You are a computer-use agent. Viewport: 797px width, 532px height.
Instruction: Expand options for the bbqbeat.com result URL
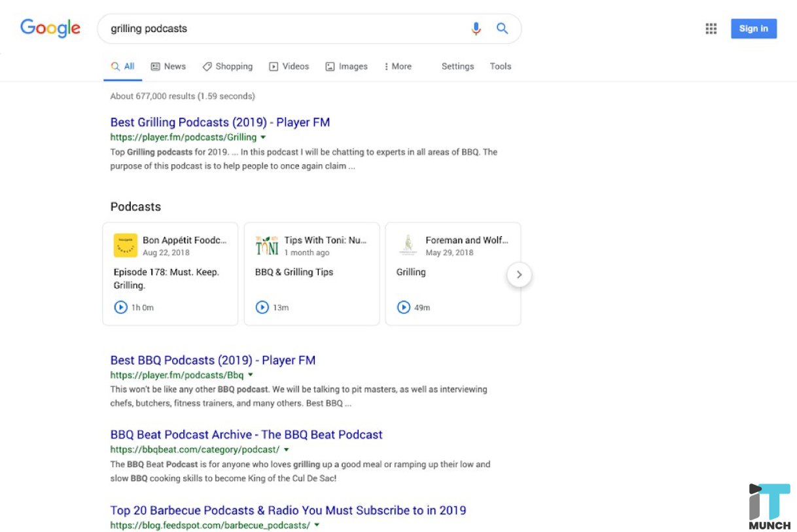286,450
